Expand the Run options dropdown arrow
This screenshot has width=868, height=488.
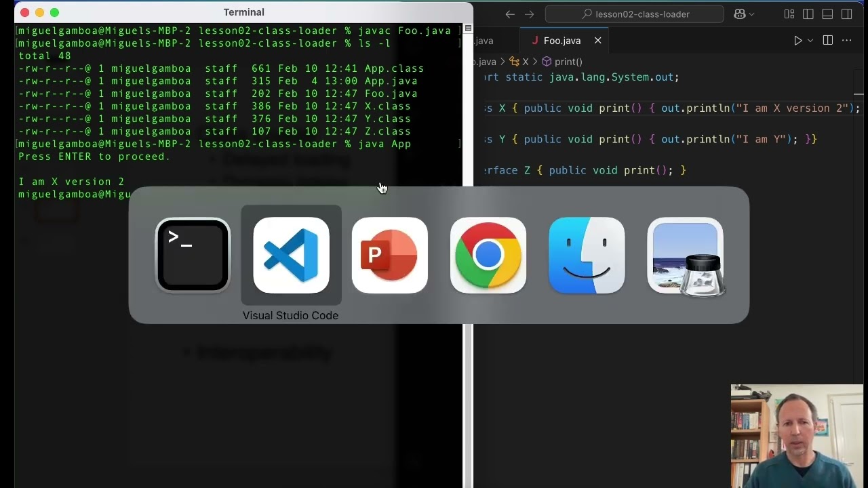coord(810,41)
